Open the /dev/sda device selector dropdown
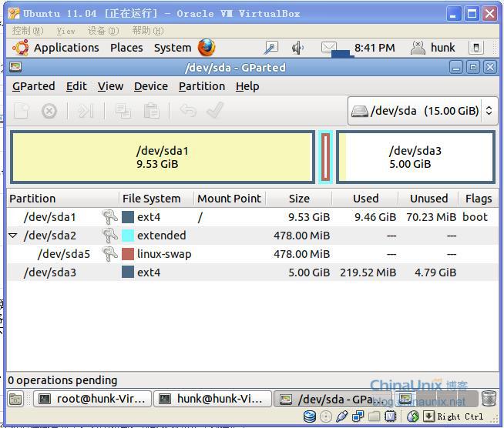 click(422, 111)
